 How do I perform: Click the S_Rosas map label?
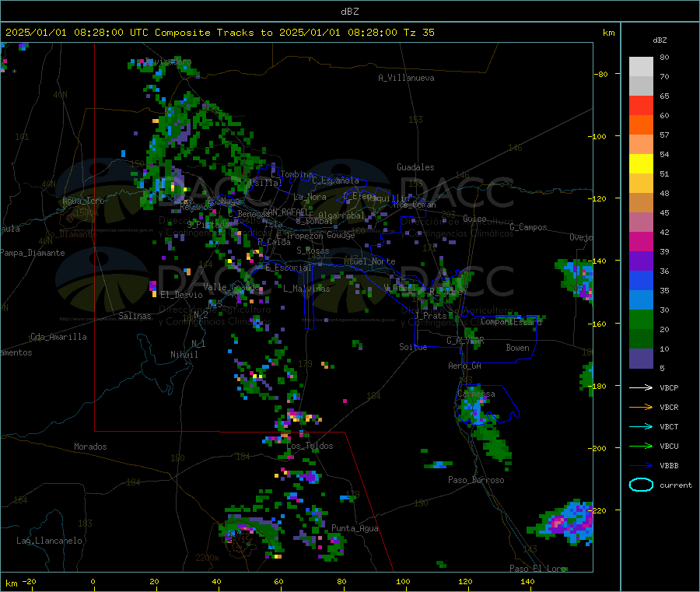click(313, 250)
